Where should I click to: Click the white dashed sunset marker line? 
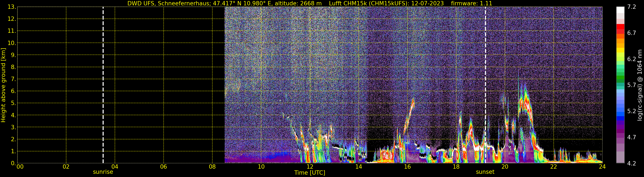point(485,85)
